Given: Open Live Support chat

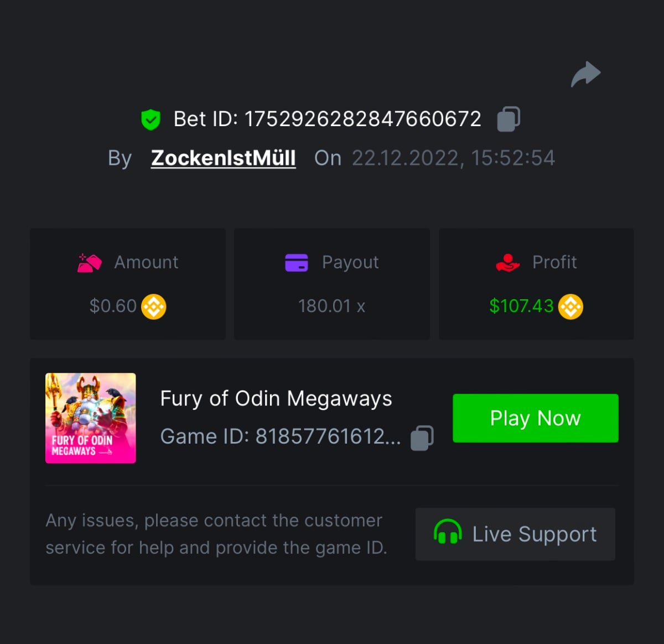Looking at the screenshot, I should (515, 534).
